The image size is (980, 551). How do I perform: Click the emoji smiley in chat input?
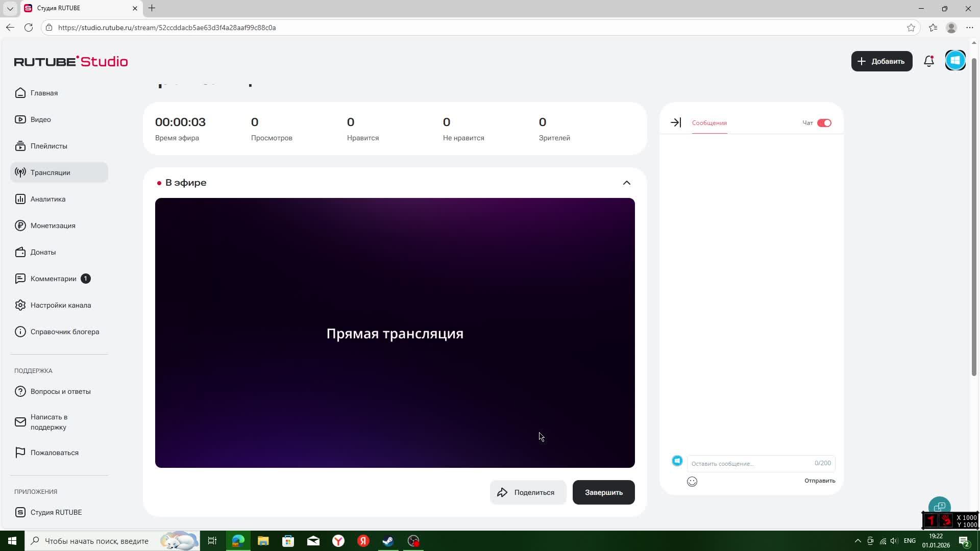pos(692,481)
